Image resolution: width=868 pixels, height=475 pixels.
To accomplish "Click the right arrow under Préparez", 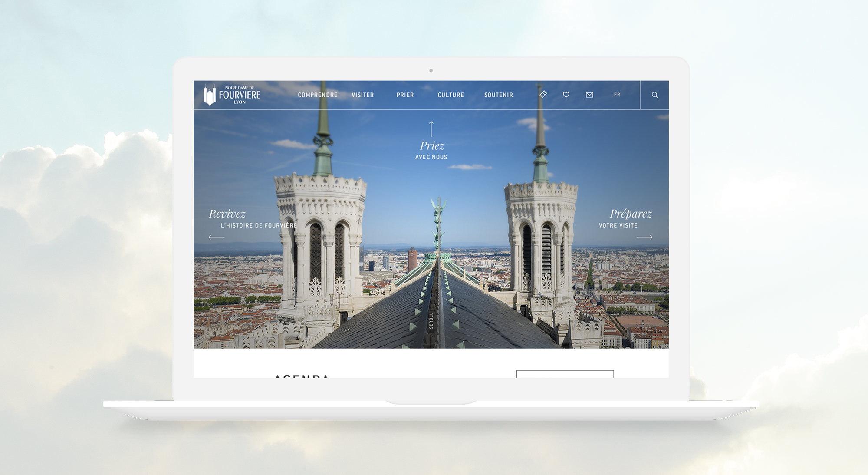I will click(x=644, y=237).
